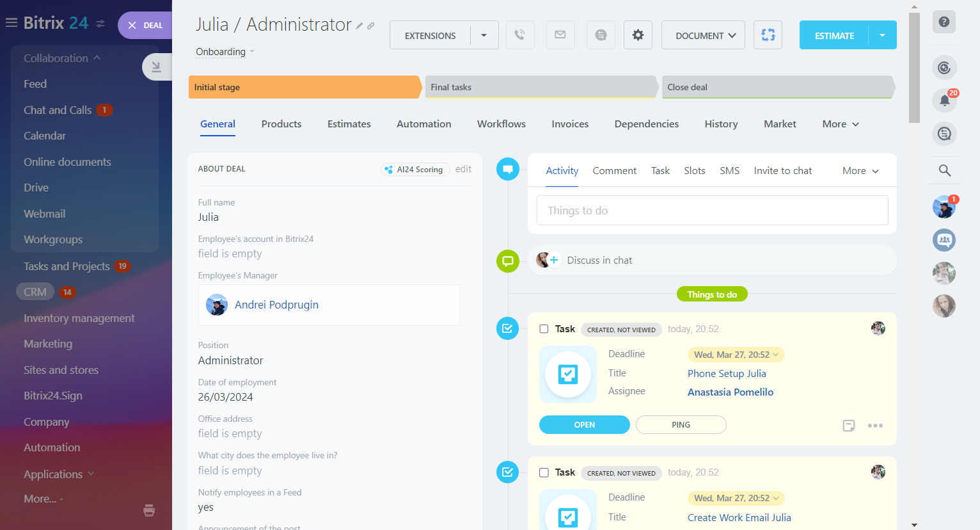The height and width of the screenshot is (530, 980).
Task: Open the deal settings gear icon
Action: [x=638, y=35]
